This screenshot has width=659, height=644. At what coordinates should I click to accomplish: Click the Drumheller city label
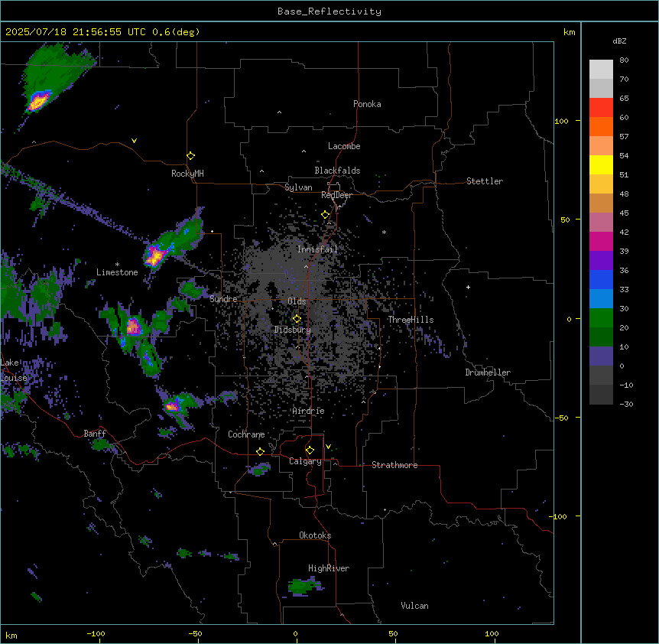pyautogui.click(x=488, y=372)
